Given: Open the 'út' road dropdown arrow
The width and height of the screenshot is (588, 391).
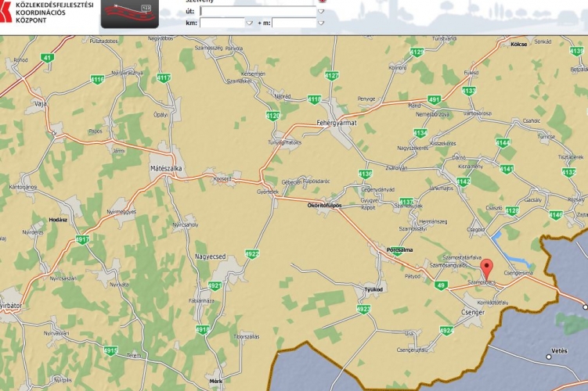Looking at the screenshot, I should pos(321,12).
